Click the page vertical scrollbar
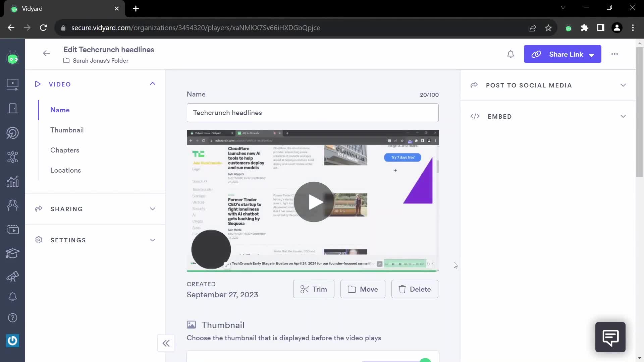Image resolution: width=644 pixels, height=362 pixels. tap(640, 112)
